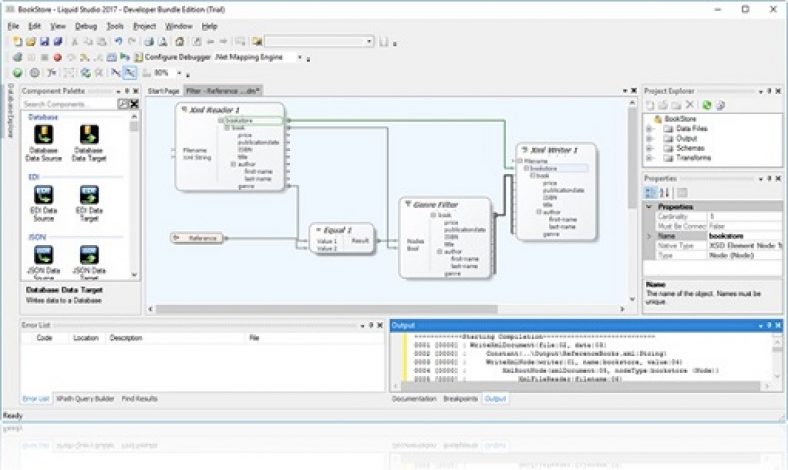Expand the Schemas folder in Project Explorer
The width and height of the screenshot is (788, 470).
pyautogui.click(x=651, y=146)
